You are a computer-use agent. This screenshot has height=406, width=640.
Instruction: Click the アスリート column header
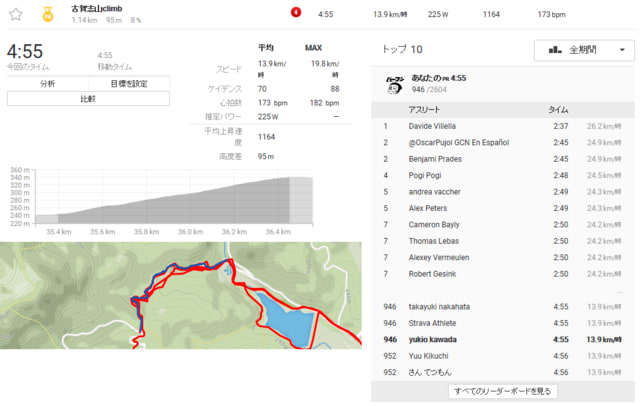click(x=424, y=110)
